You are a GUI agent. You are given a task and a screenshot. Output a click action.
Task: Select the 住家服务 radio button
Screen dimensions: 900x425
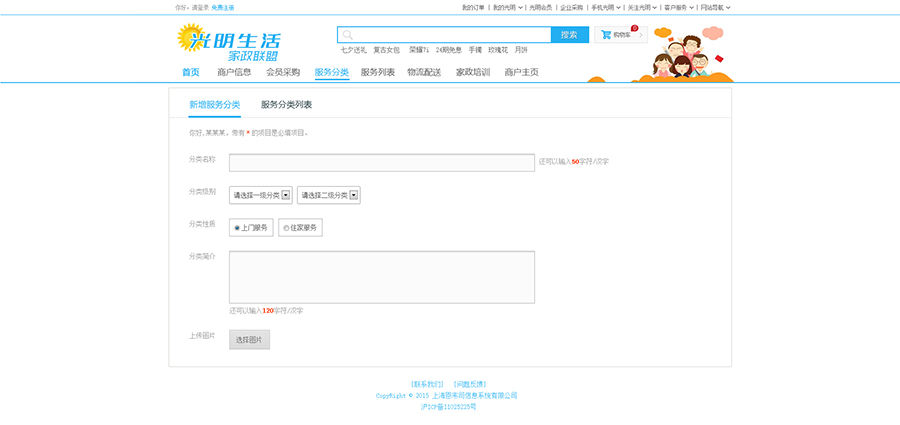click(286, 228)
